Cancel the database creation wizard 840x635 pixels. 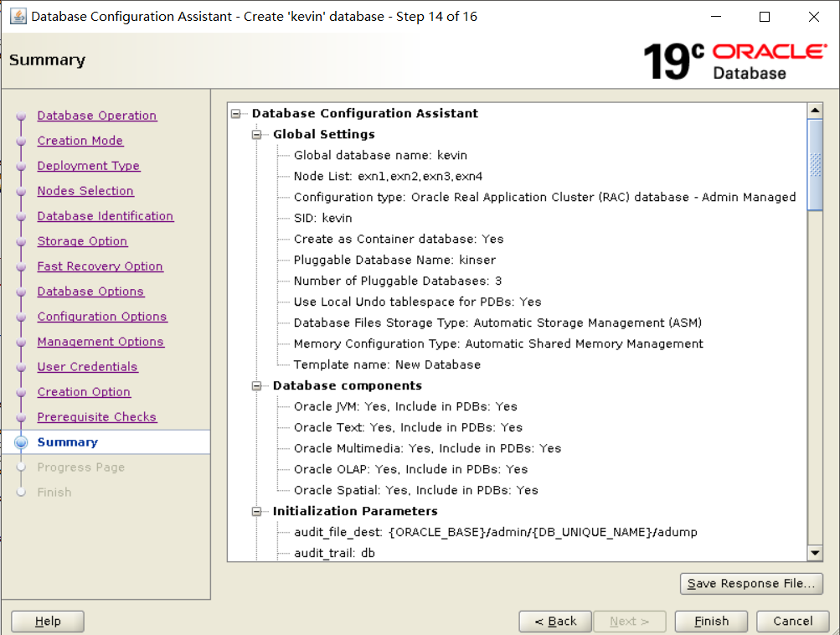(x=793, y=621)
